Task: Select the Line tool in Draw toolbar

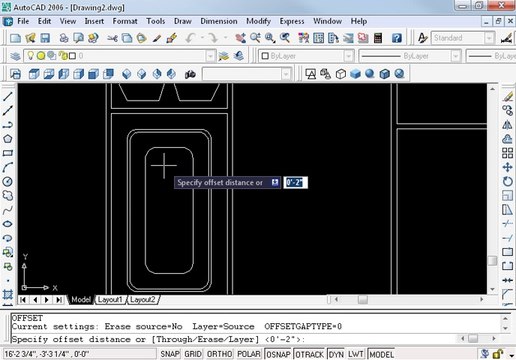Action: tap(8, 96)
